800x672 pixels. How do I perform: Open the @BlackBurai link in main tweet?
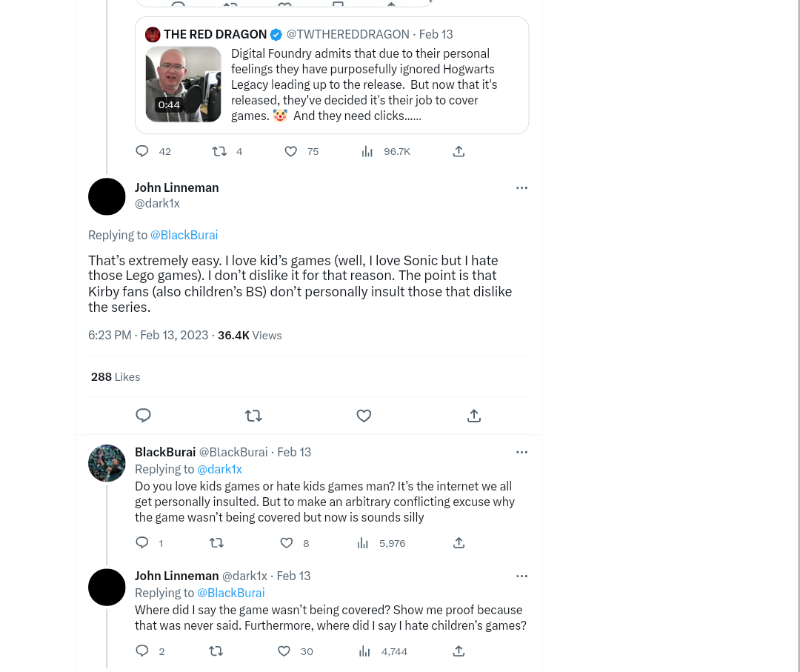[x=184, y=235]
